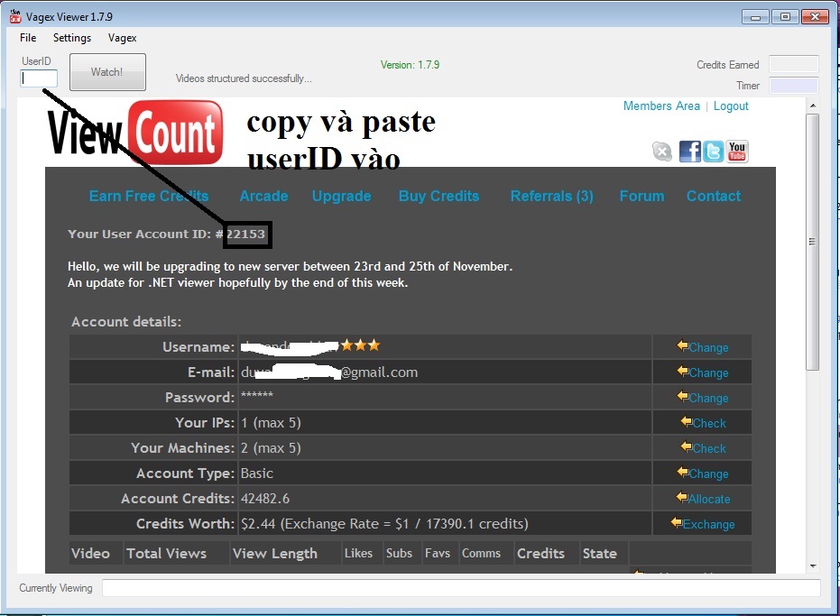
Task: Click the View Length column header
Action: (x=275, y=554)
